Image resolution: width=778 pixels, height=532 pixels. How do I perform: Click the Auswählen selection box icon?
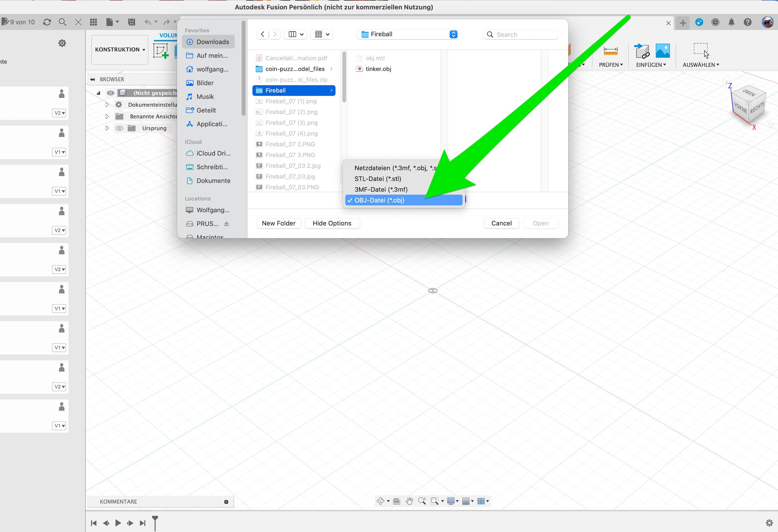pos(701,50)
